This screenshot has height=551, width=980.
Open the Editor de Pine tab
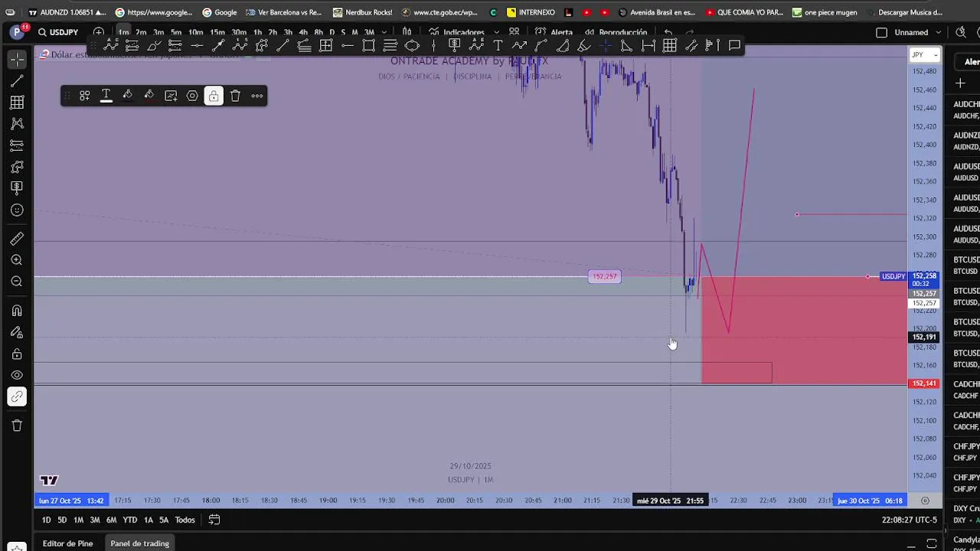[67, 543]
